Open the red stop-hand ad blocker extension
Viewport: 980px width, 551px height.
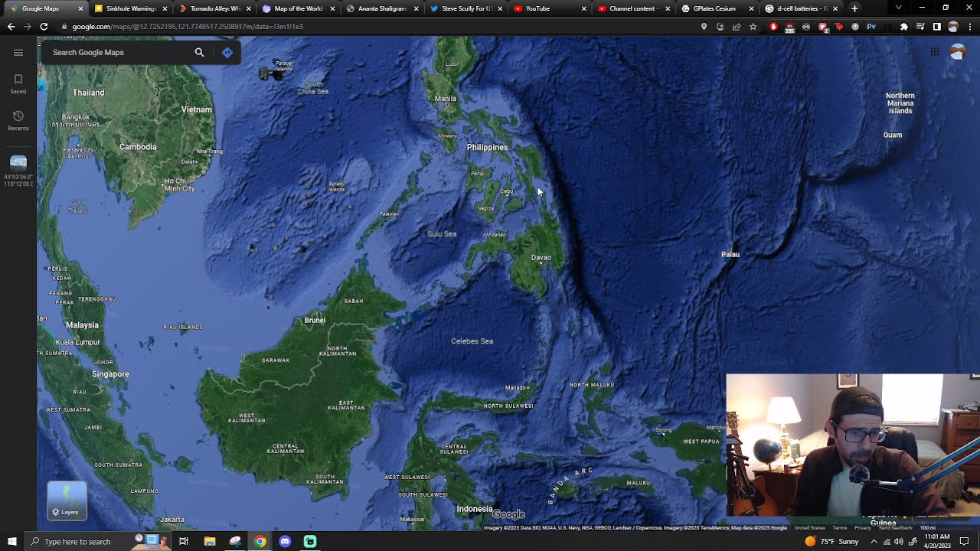click(x=773, y=27)
